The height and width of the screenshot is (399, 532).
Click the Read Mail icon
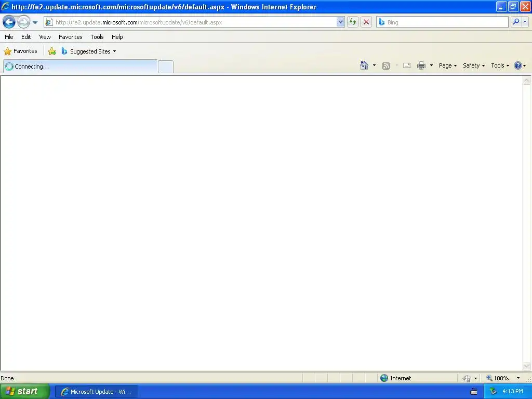pyautogui.click(x=407, y=65)
